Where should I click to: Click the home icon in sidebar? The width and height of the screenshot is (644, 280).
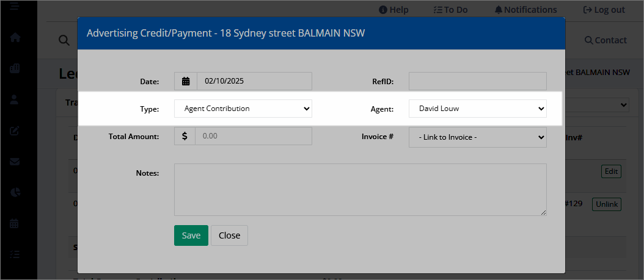15,38
